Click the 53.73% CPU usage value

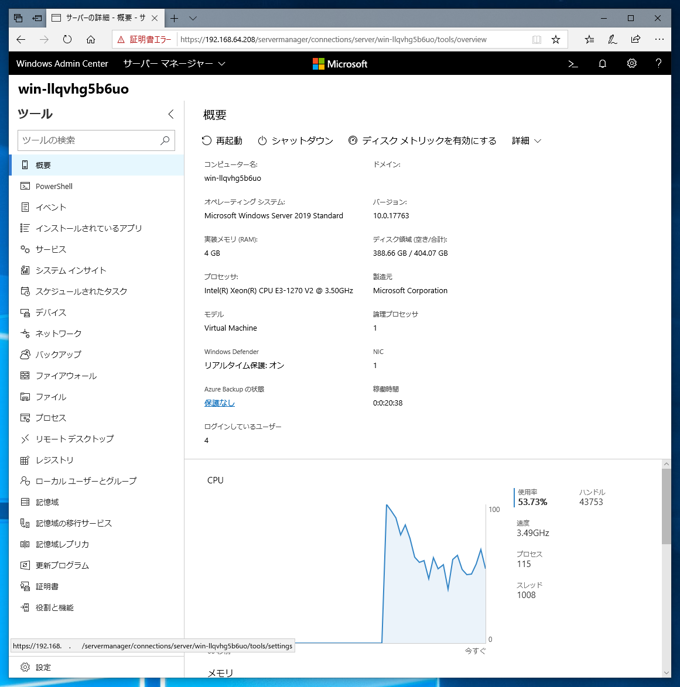532,502
